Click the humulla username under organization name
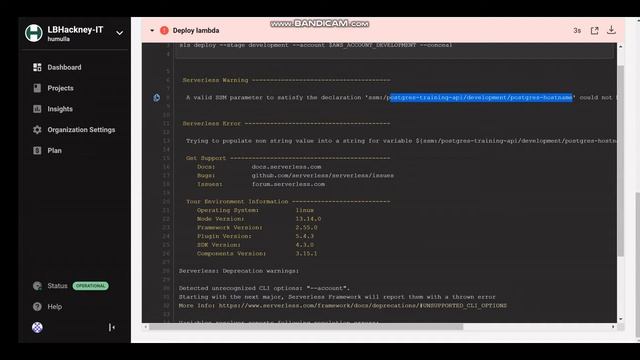 click(58, 39)
